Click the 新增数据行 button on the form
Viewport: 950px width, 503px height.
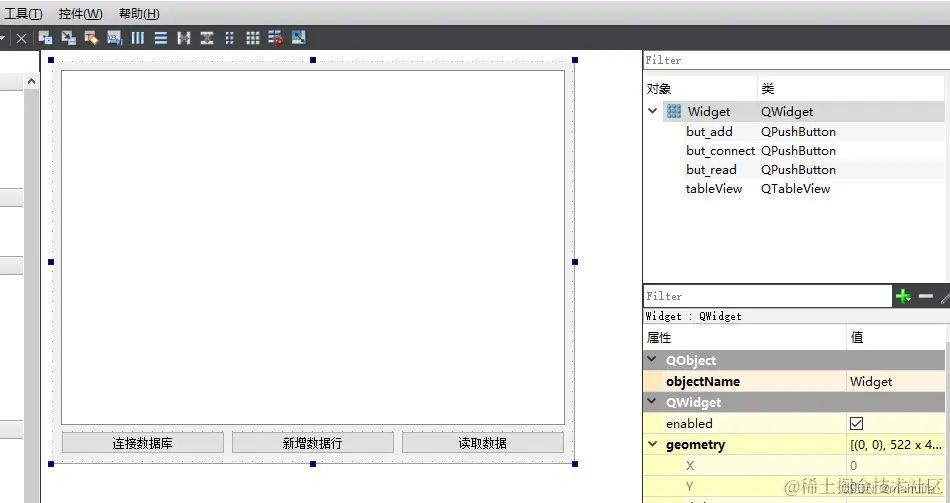313,443
